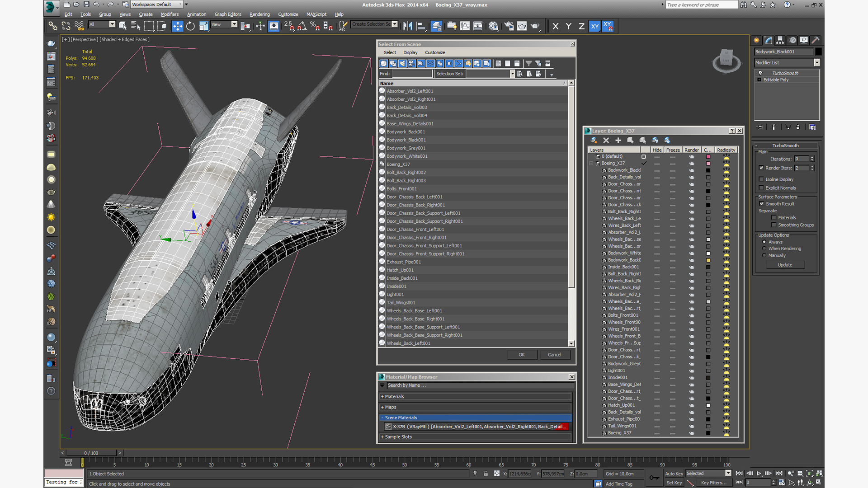This screenshot has width=868, height=488.
Task: Open the Graph Editors menu
Action: pos(228,14)
